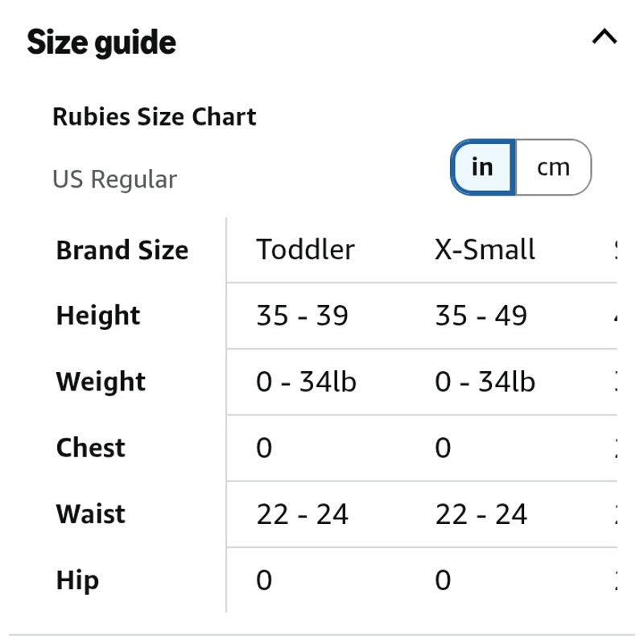Select the X-Small size column header
The width and height of the screenshot is (644, 644).
tap(485, 250)
